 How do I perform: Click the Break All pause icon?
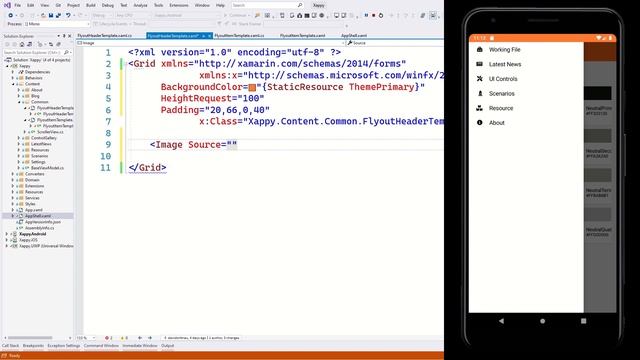pyautogui.click(x=366, y=16)
